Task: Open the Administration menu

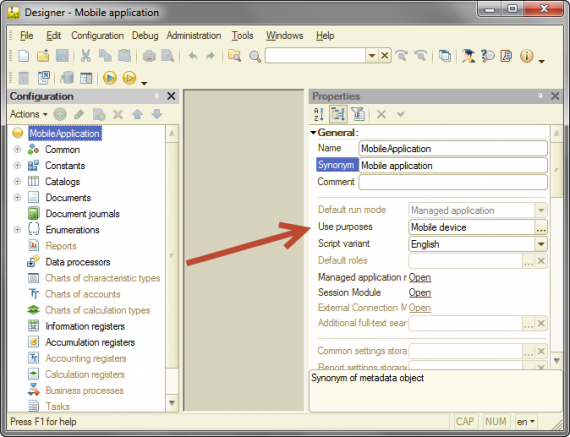Action: point(194,36)
